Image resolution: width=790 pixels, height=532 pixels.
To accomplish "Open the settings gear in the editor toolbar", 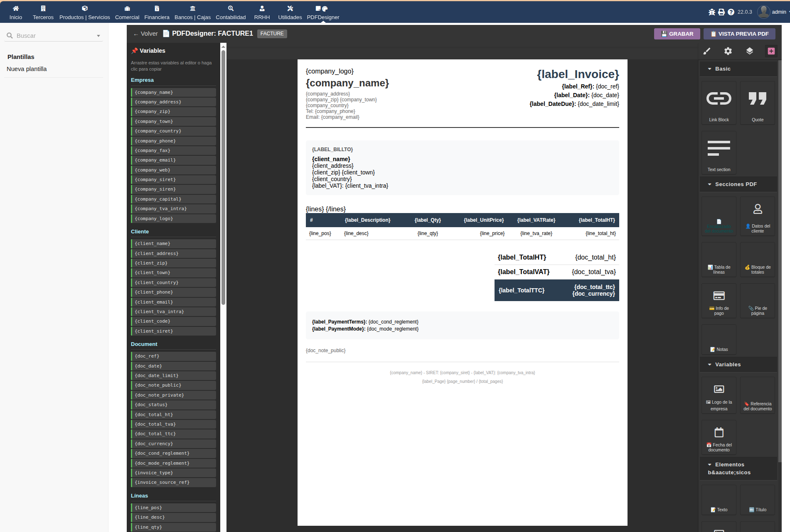I will (728, 51).
